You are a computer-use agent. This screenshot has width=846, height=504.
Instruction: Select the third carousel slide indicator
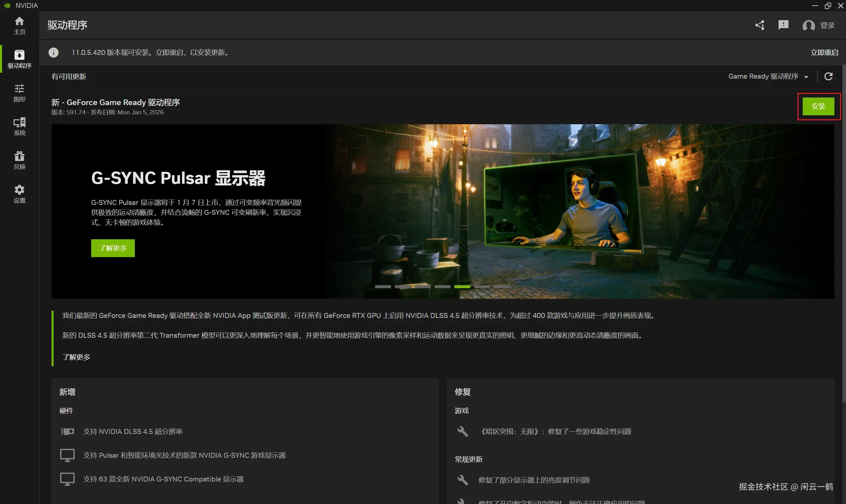point(422,287)
